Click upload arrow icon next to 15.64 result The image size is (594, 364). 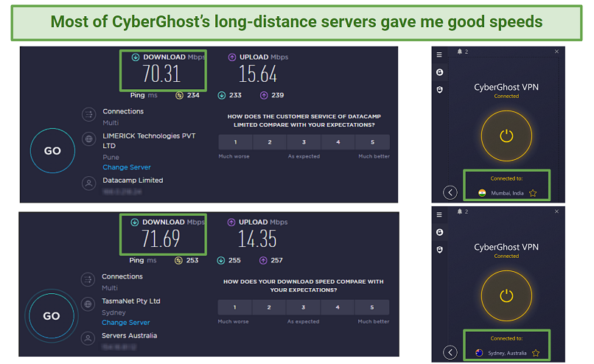[232, 57]
